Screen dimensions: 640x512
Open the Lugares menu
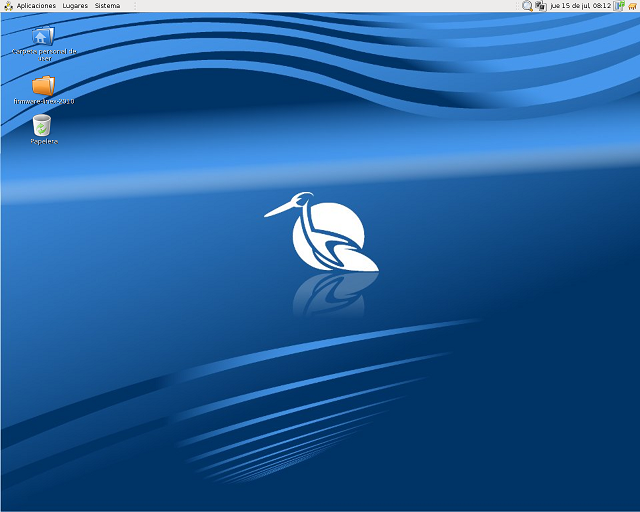point(75,6)
